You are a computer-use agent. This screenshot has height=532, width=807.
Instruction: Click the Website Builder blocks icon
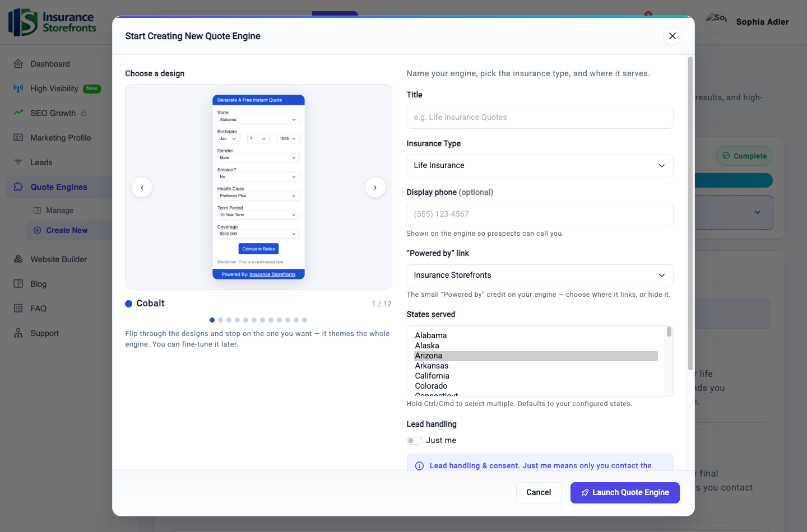(x=18, y=259)
